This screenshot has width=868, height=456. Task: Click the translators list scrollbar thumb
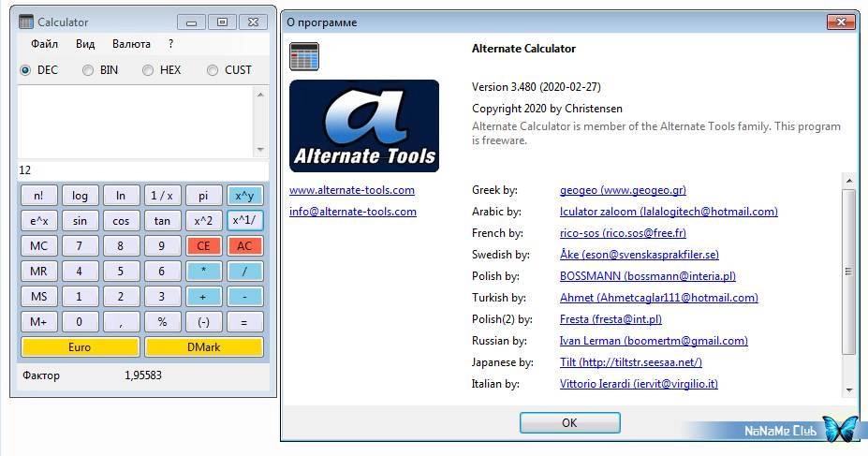coord(849,272)
